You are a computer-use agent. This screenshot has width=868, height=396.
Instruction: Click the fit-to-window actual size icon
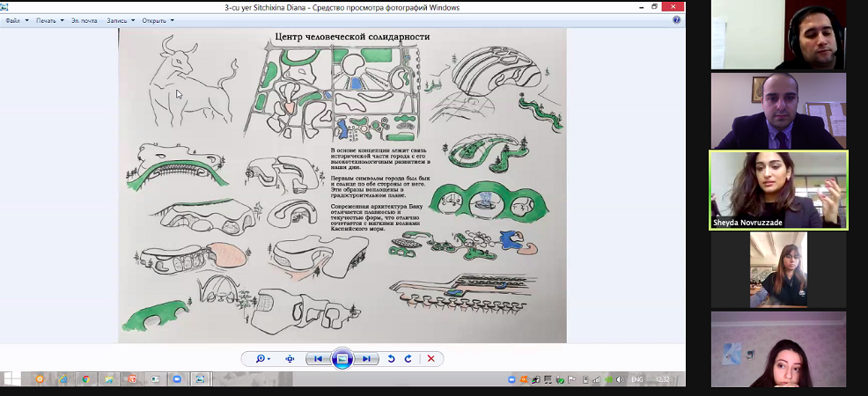(x=290, y=359)
